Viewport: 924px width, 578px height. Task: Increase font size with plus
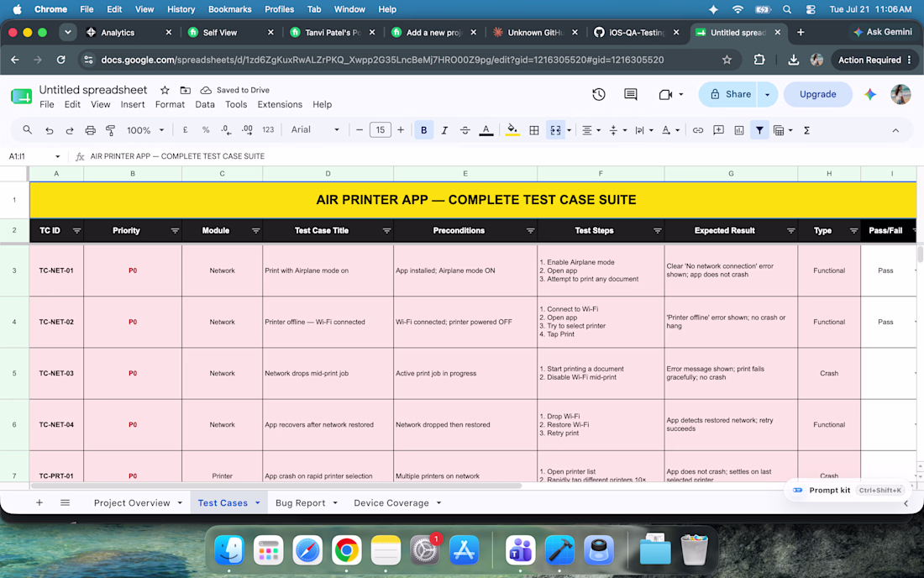(x=401, y=130)
